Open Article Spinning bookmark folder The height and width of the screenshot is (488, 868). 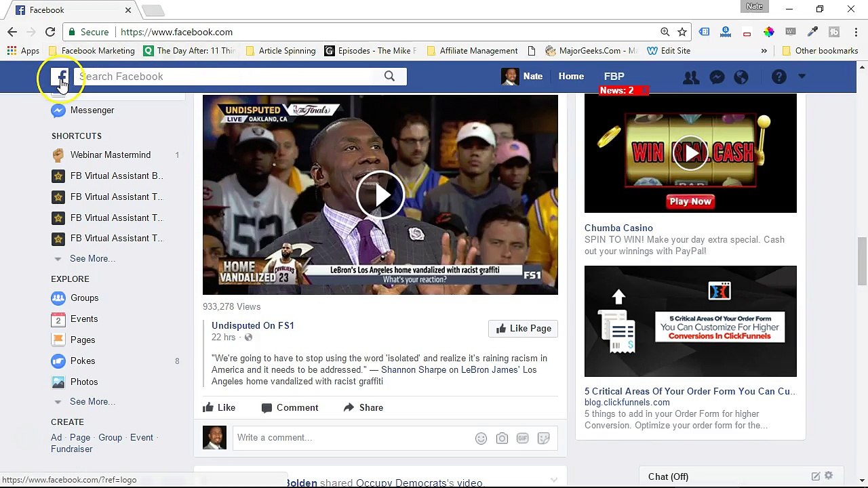click(280, 51)
